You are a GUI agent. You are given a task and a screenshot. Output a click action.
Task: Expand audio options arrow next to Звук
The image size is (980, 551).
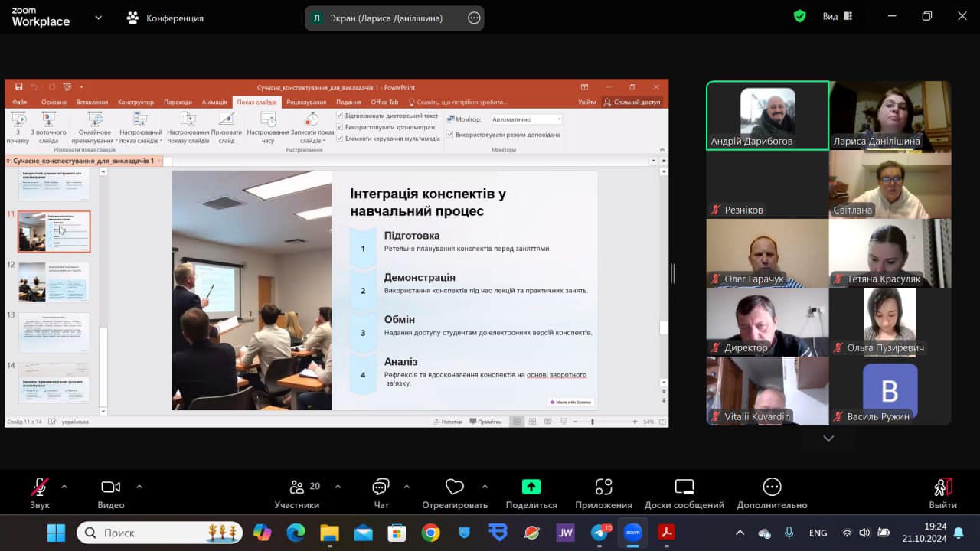pos(64,486)
